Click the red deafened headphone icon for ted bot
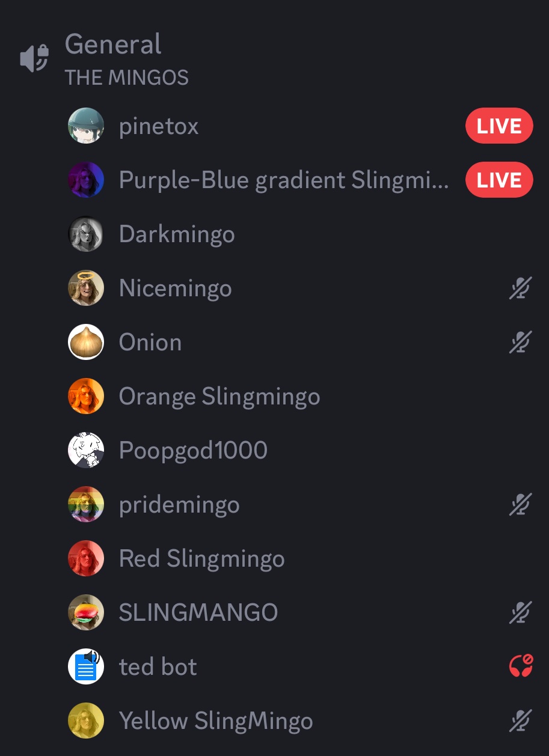Screen dimensions: 549x756 (x=520, y=666)
